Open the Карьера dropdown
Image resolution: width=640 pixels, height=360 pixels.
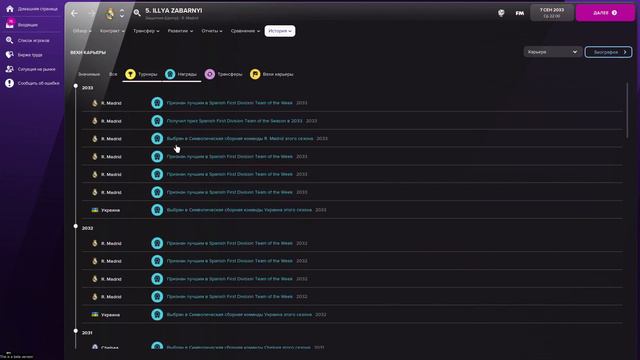click(552, 52)
